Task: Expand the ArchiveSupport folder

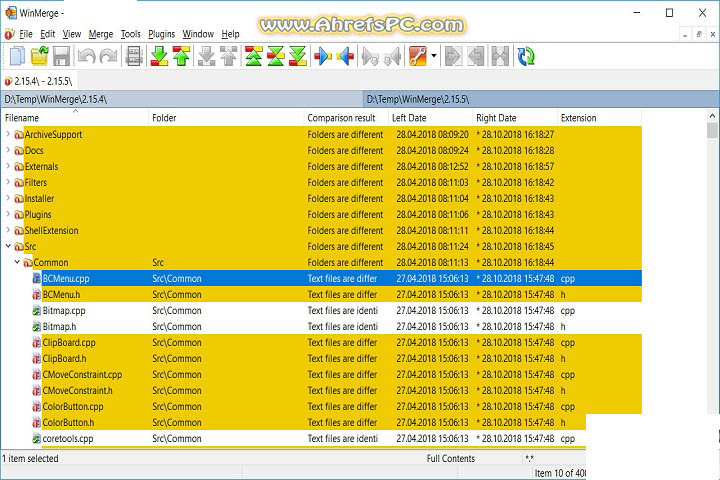Action: tap(8, 134)
